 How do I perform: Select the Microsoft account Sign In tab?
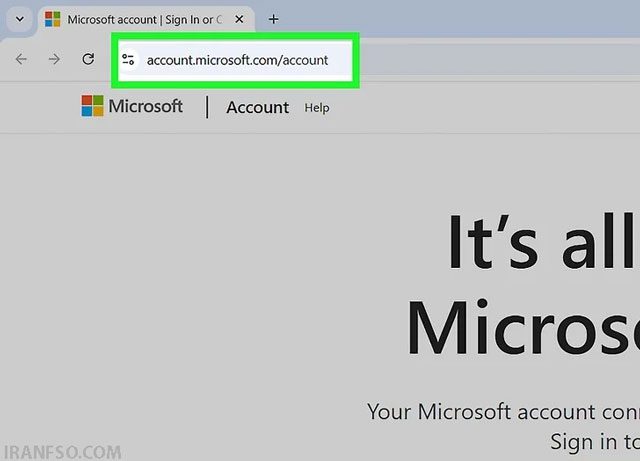145,20
